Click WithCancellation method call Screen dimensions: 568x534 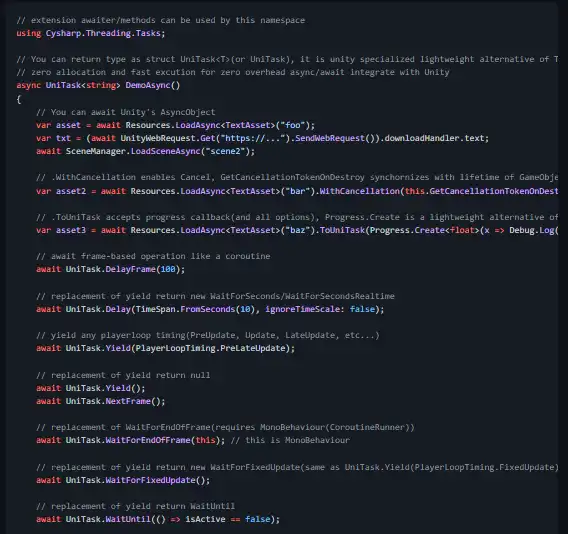pyautogui.click(x=359, y=191)
